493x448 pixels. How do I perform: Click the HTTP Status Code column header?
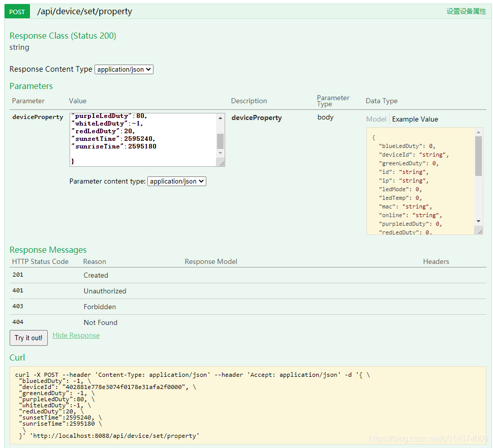40,262
